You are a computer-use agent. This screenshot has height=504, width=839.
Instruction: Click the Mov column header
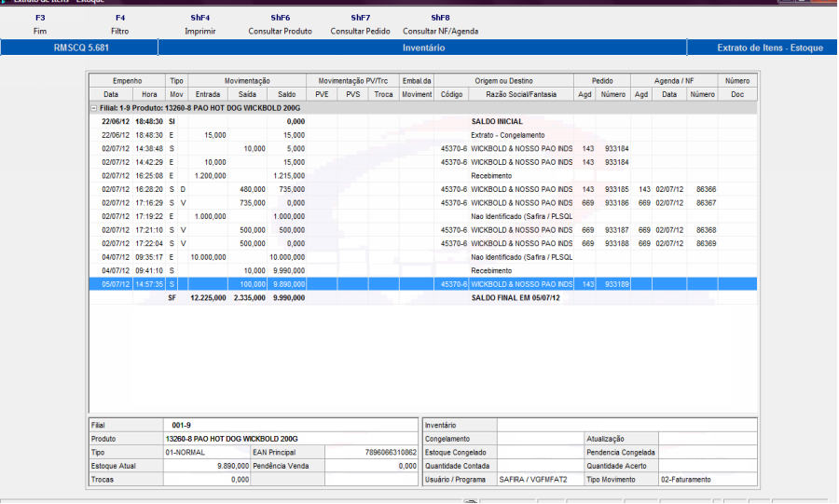176,94
